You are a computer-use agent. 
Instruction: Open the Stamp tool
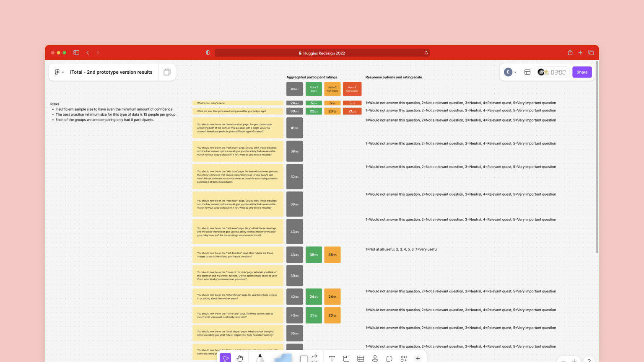pos(375,359)
